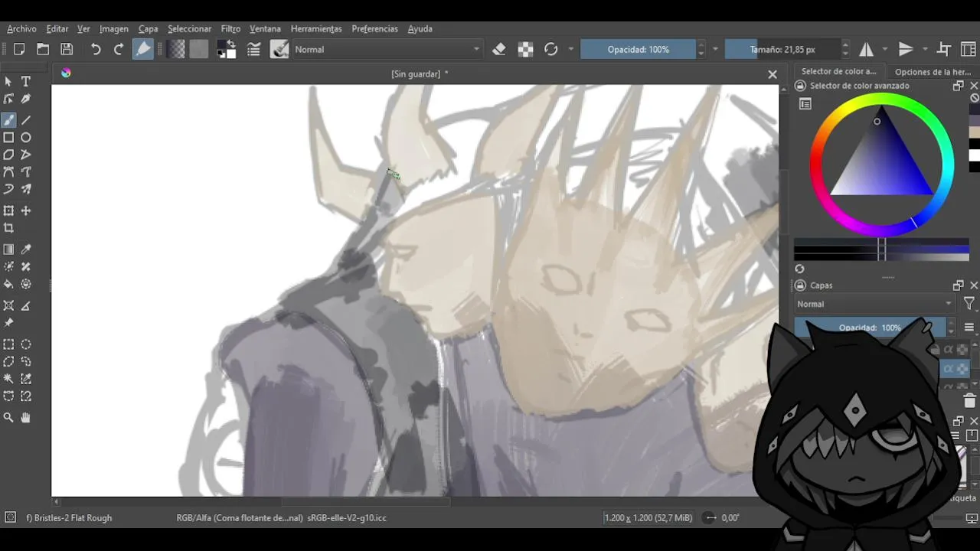Image resolution: width=980 pixels, height=551 pixels.
Task: Select the Reference Images pin tool
Action: (x=8, y=323)
